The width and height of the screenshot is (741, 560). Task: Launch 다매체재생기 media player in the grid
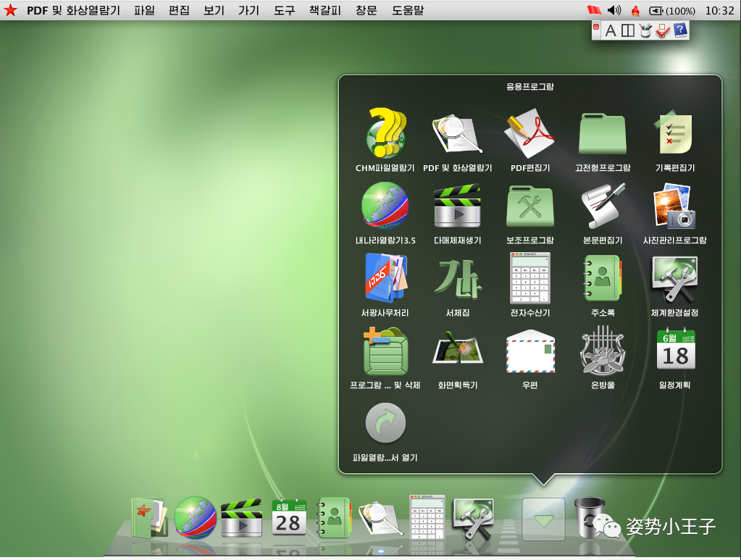tap(457, 206)
